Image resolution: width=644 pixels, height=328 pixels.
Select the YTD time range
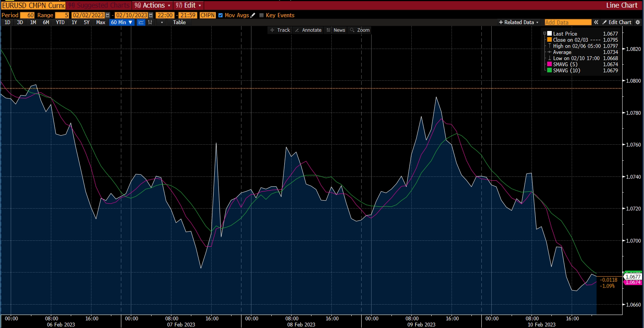point(60,22)
